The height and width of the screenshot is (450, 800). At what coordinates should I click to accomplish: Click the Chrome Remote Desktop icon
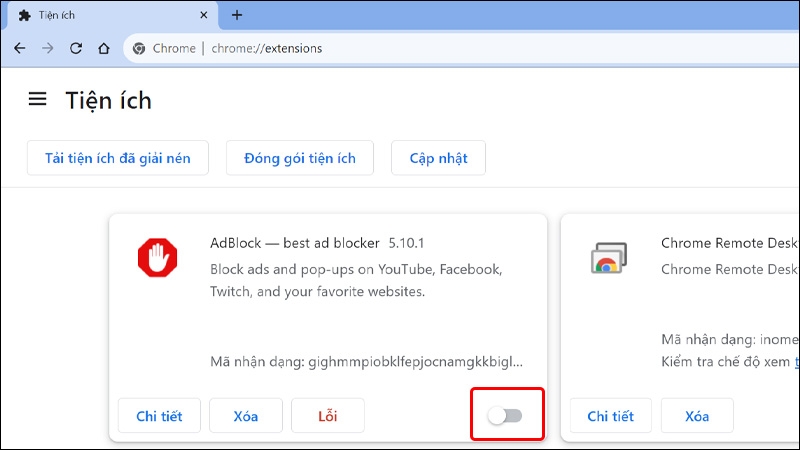[x=609, y=258]
